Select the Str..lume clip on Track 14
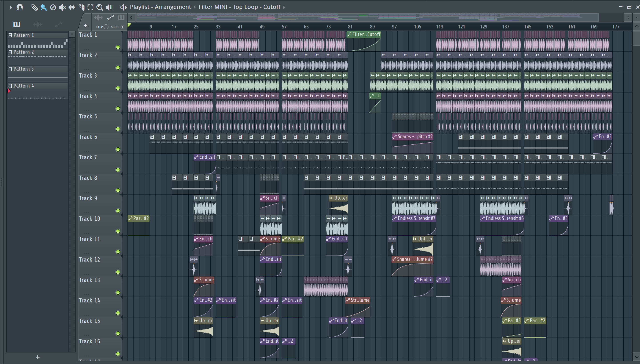640x364 pixels. tap(358, 307)
